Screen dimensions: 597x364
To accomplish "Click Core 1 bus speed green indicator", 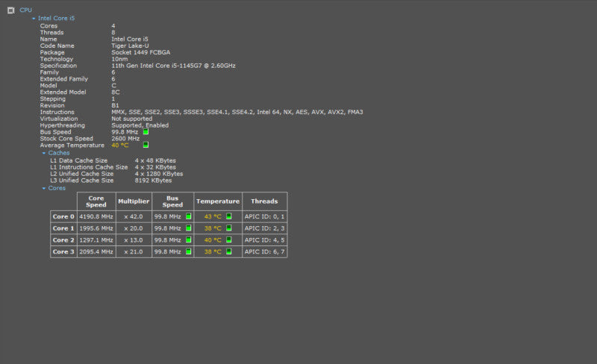I will pos(189,228).
